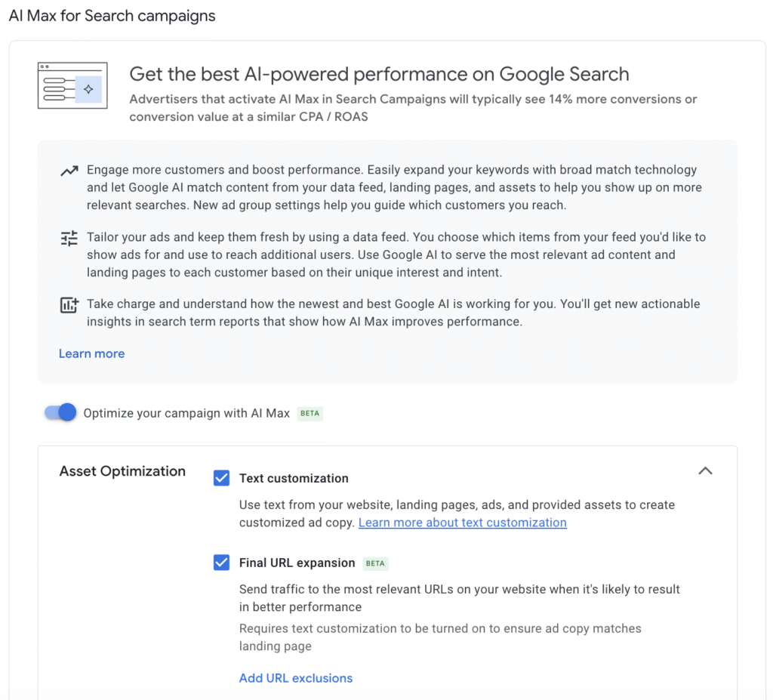Click the insights chart icon
773x700 pixels.
(x=69, y=305)
